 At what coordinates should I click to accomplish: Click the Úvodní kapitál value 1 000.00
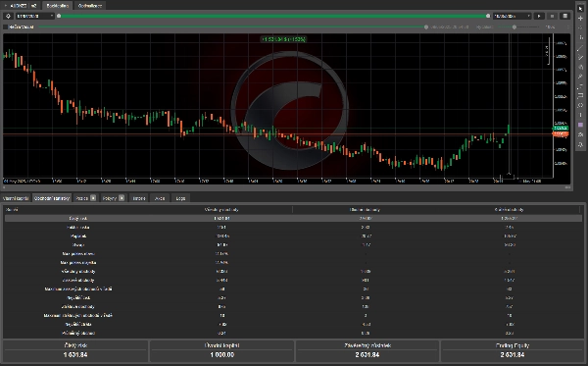click(x=222, y=355)
